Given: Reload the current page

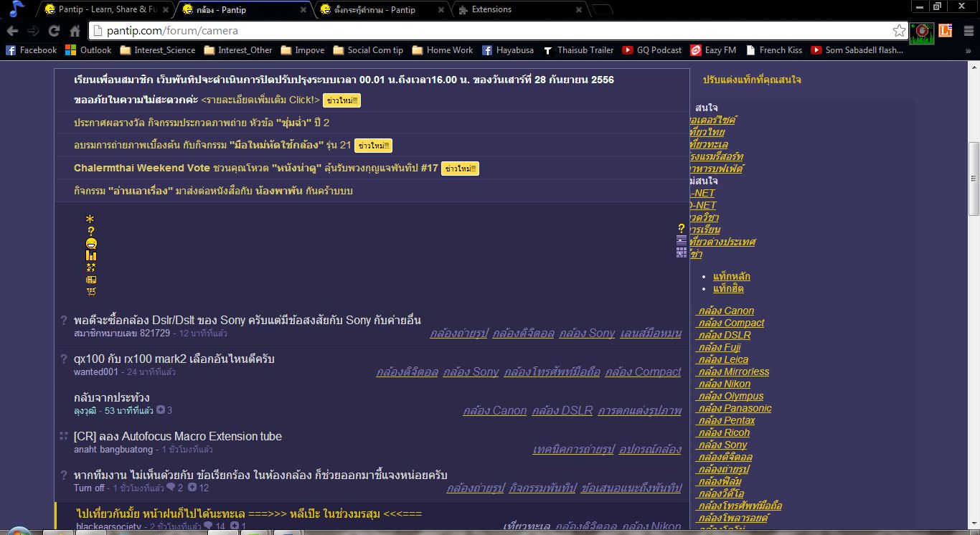Looking at the screenshot, I should [x=54, y=31].
